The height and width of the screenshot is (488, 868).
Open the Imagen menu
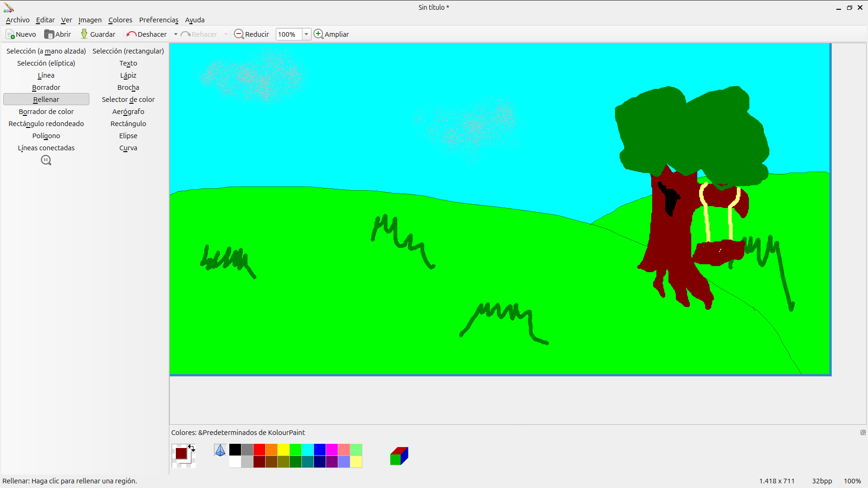[x=90, y=20]
